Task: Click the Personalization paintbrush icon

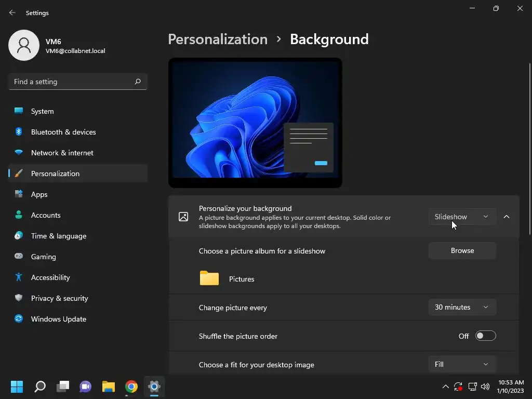Action: (x=19, y=174)
